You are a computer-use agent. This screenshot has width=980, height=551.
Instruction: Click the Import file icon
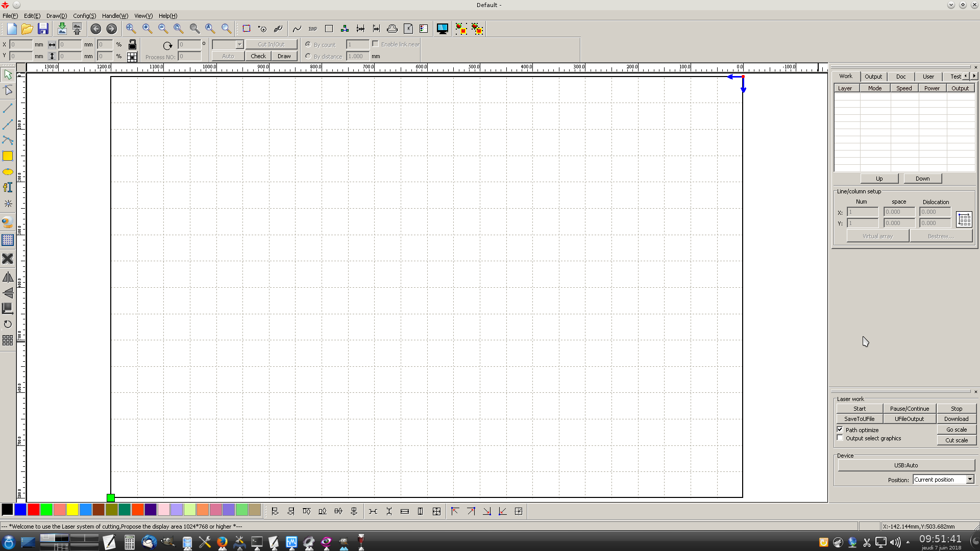(62, 29)
